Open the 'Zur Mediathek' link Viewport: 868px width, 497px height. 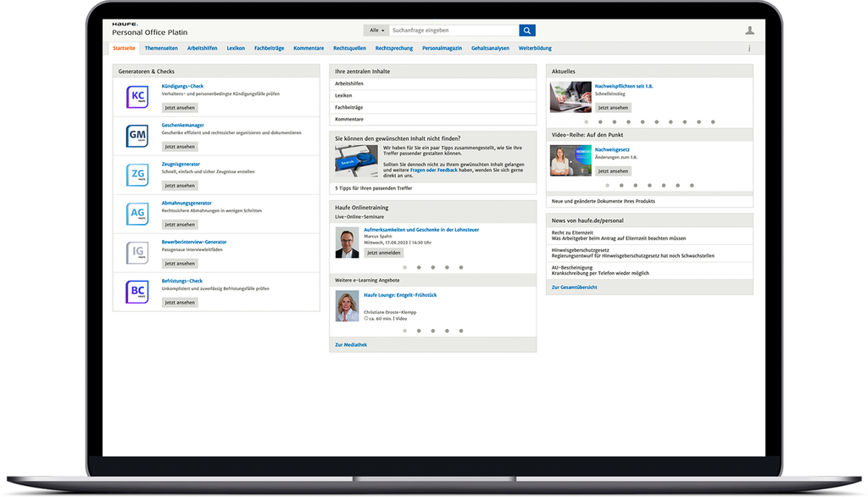pos(351,344)
